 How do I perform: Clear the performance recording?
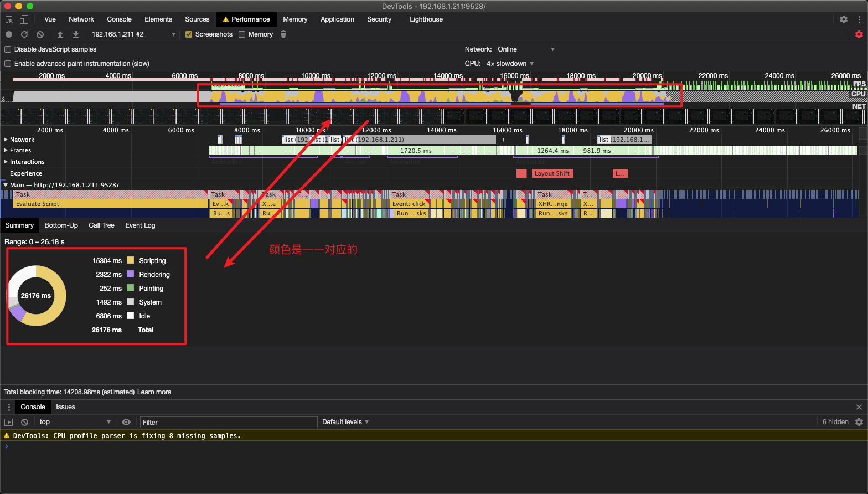[x=40, y=34]
